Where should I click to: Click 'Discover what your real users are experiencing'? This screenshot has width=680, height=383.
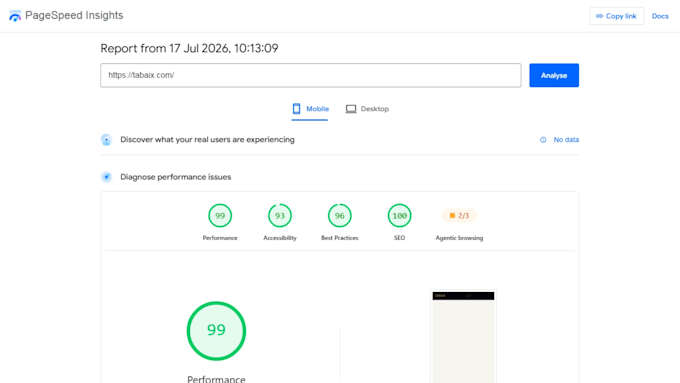[x=207, y=140]
